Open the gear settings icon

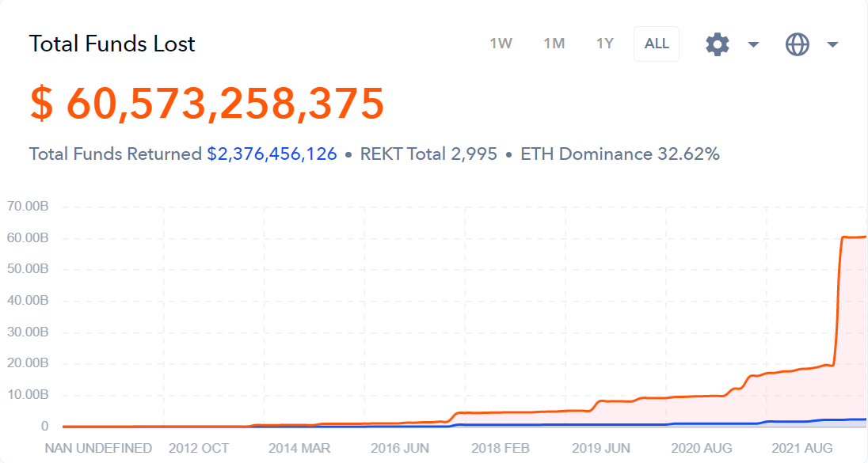(x=718, y=44)
